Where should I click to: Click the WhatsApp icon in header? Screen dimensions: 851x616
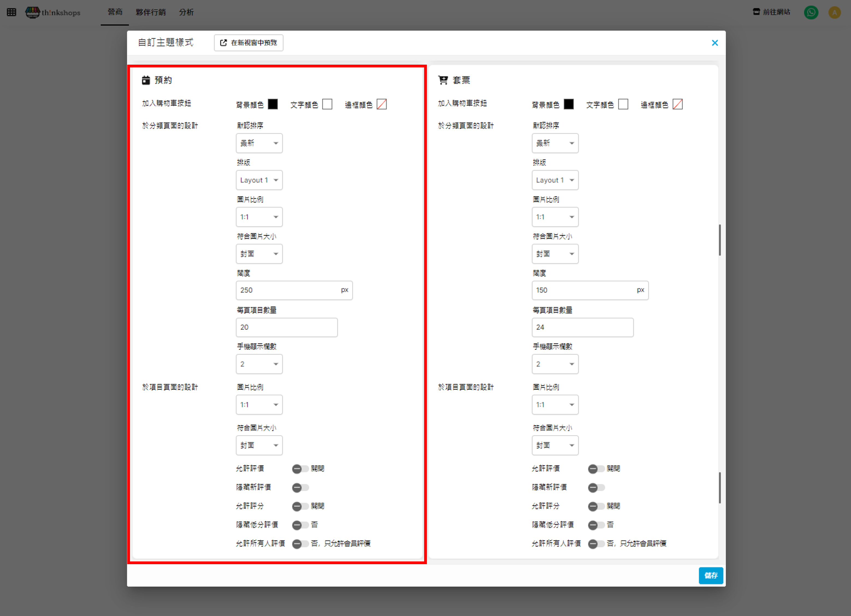(x=811, y=12)
